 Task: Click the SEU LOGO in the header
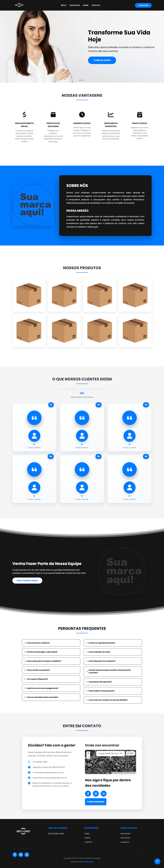tap(19, 5)
